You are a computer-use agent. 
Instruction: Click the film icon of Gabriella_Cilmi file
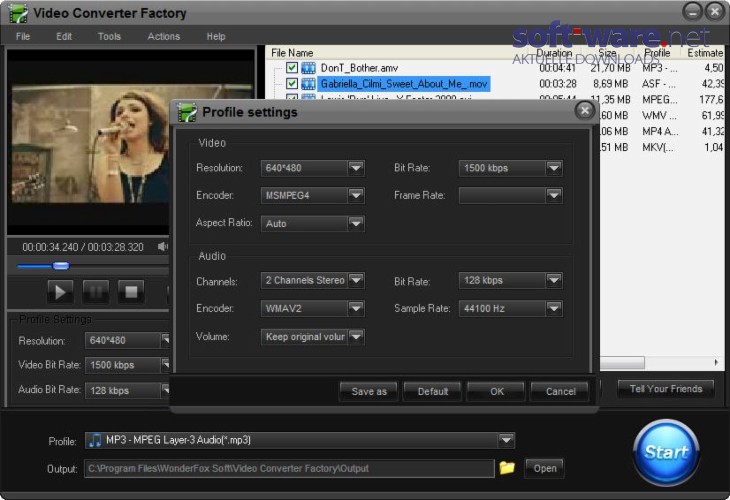[308, 84]
